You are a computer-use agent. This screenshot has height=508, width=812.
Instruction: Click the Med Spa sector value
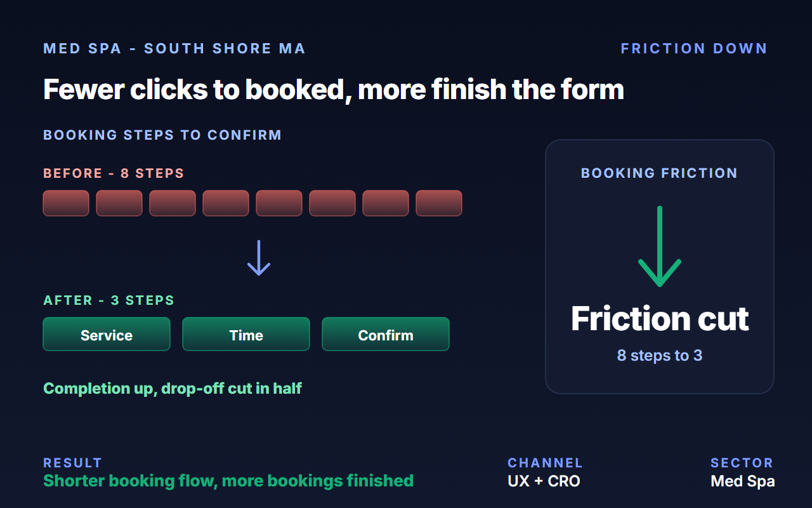(743, 481)
